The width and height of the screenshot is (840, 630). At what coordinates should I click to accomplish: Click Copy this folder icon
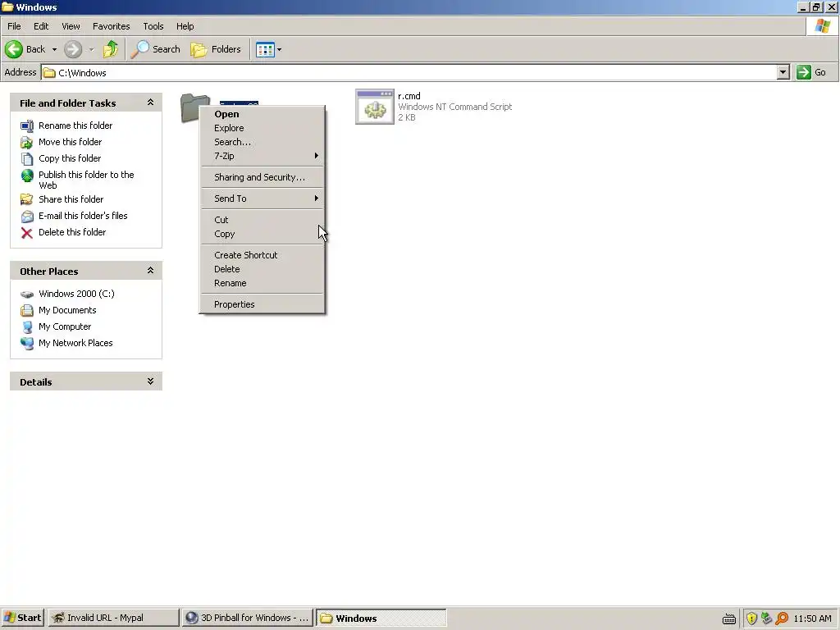point(27,158)
